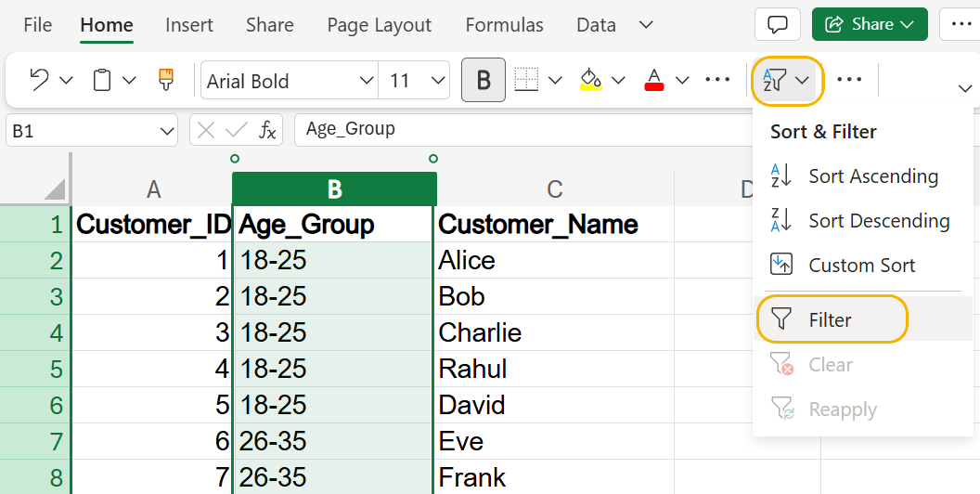Image resolution: width=980 pixels, height=494 pixels.
Task: Click the insert function fx icon
Action: point(267,130)
